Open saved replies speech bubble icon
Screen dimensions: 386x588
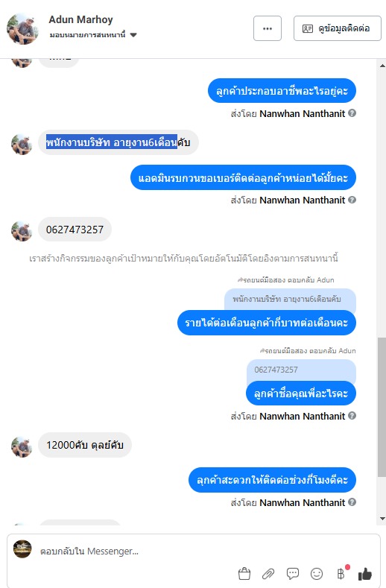pyautogui.click(x=293, y=573)
